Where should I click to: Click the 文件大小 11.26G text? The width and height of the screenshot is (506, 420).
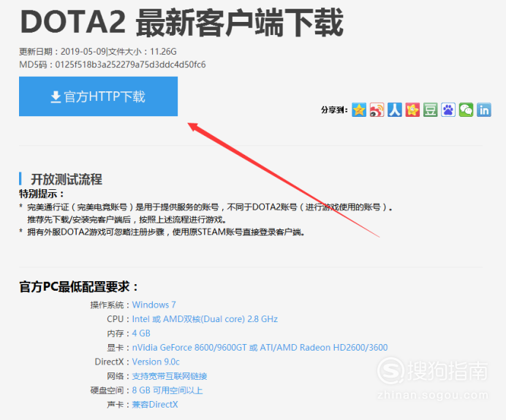(143, 52)
